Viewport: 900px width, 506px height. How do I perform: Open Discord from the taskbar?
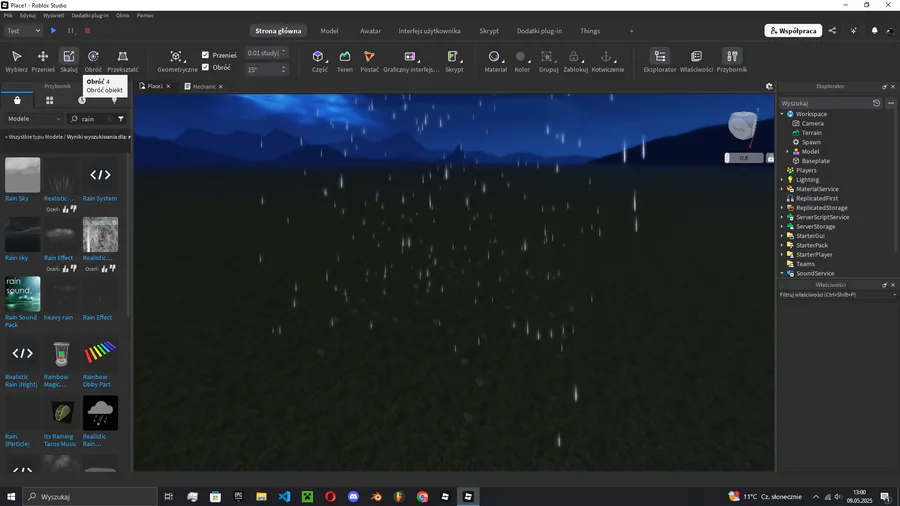click(353, 497)
